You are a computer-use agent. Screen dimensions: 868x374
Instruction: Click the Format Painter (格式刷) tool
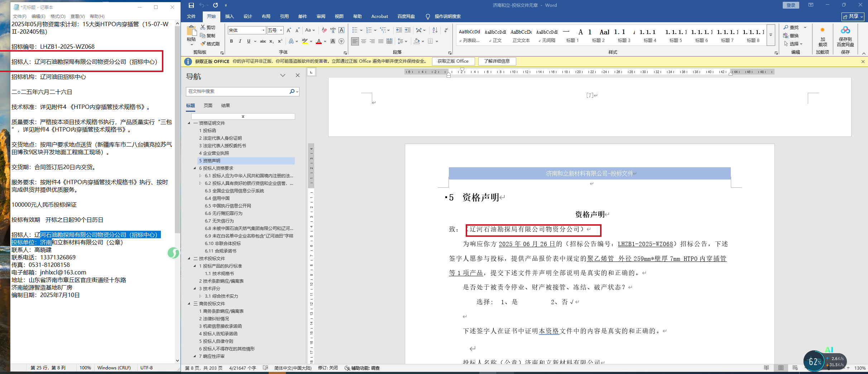point(210,44)
